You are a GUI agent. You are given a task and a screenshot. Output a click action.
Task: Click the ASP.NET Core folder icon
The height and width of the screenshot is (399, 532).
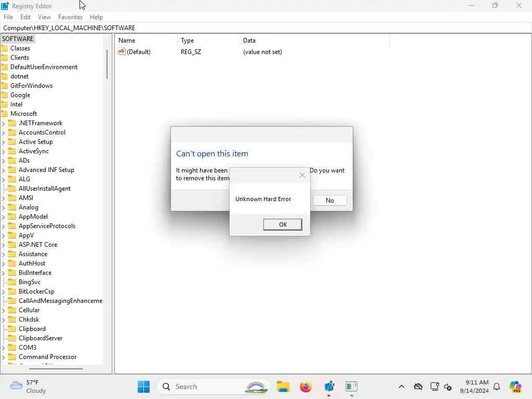12,244
